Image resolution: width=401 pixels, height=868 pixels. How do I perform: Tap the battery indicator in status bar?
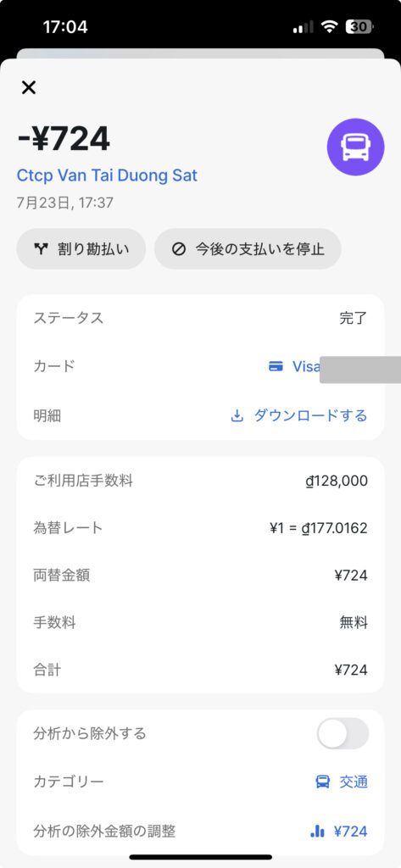pyautogui.click(x=360, y=26)
